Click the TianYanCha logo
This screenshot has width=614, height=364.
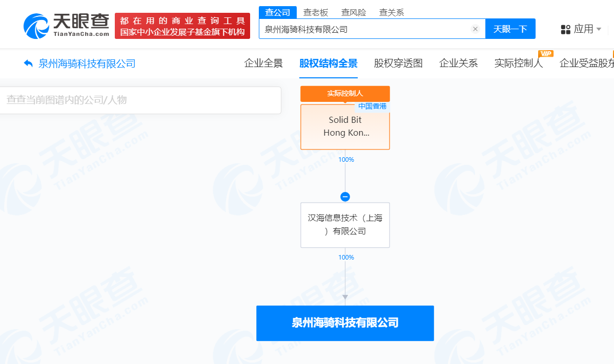[x=66, y=26]
